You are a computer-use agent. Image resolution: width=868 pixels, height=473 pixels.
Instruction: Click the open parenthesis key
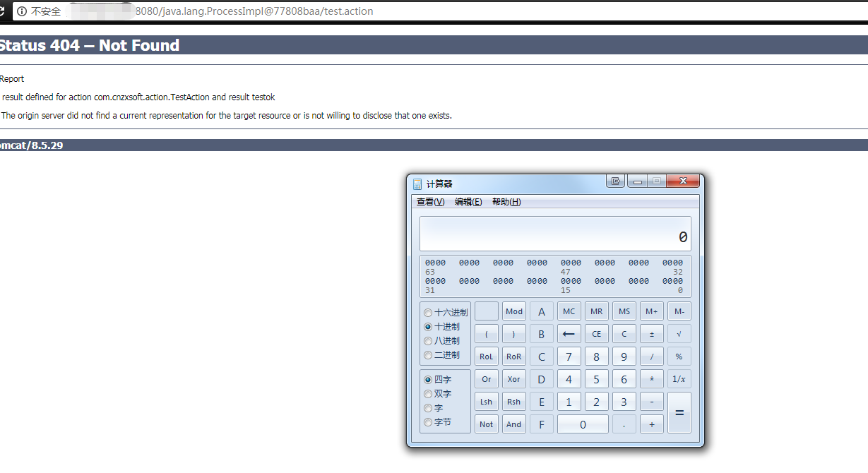487,334
